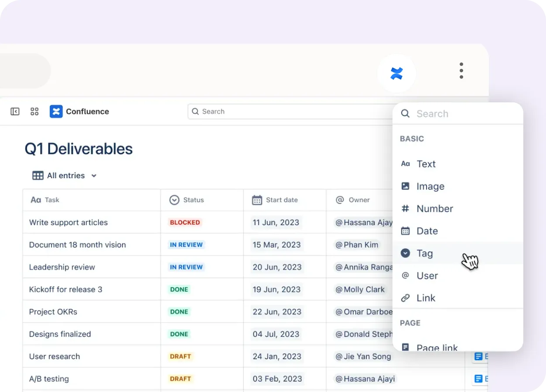
Task: Click the BLOCKED status tag
Action: [x=185, y=223]
